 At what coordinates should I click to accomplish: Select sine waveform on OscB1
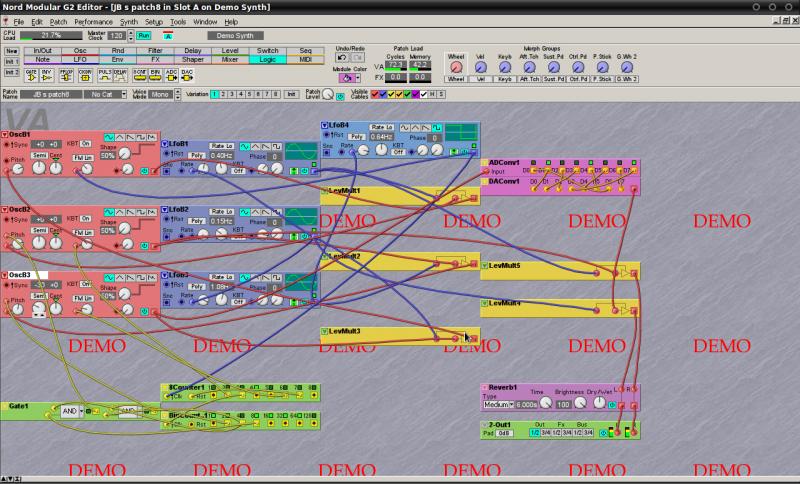(109, 137)
